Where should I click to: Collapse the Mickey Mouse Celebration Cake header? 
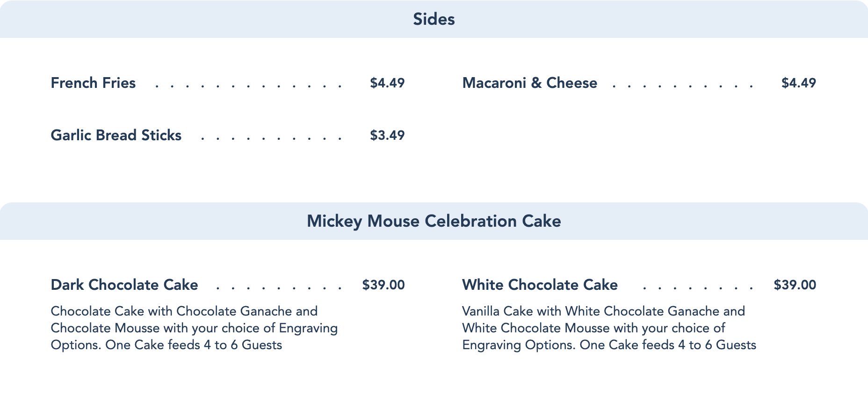point(434,221)
